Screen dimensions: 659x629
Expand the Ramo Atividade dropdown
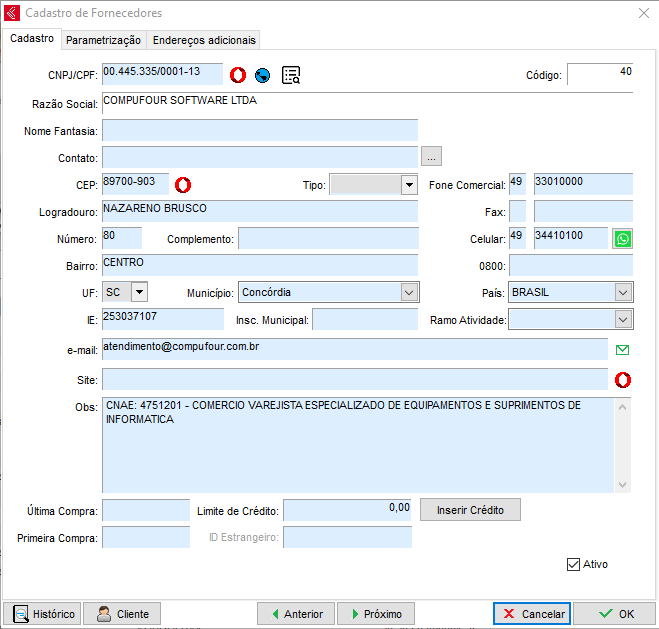coord(623,320)
